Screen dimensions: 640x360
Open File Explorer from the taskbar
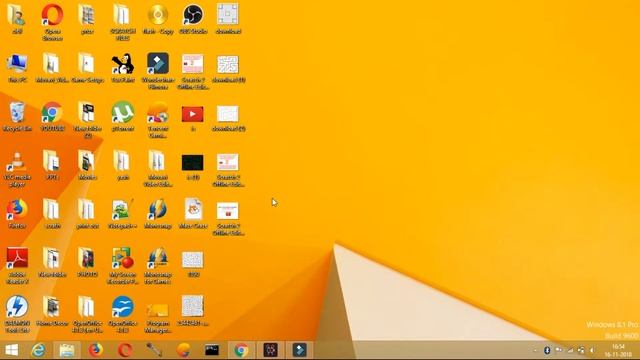pyautogui.click(x=67, y=350)
